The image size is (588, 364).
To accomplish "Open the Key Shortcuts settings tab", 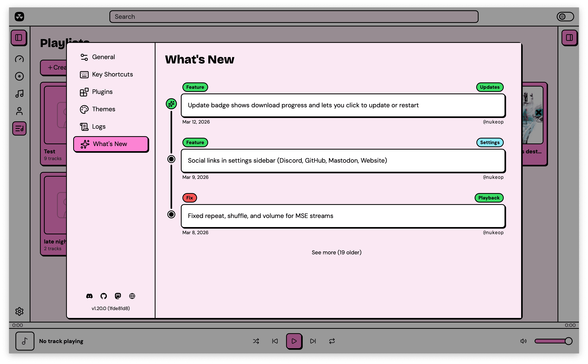I will (112, 74).
